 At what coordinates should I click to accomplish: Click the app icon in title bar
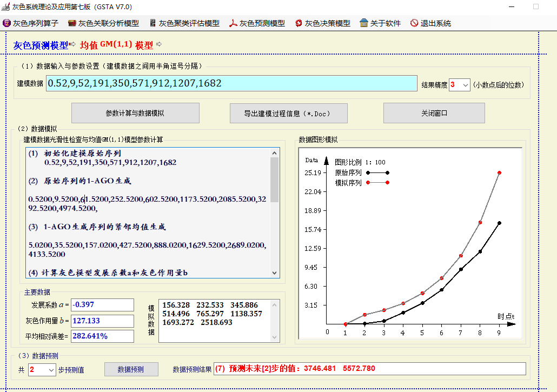(6, 6)
